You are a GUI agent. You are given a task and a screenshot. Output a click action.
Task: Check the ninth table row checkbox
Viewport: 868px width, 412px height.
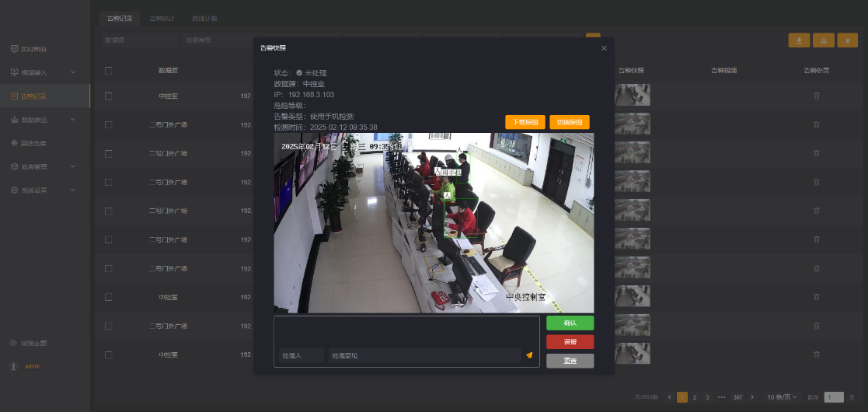click(109, 326)
